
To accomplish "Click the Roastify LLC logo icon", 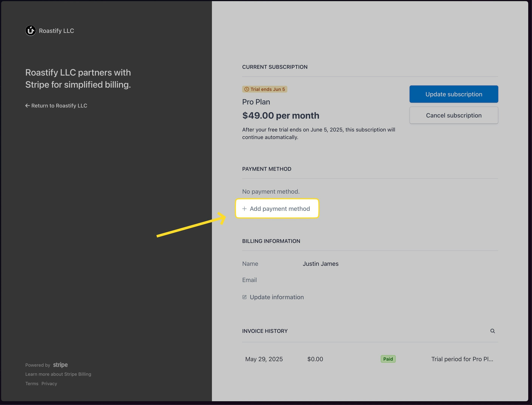I will click(30, 31).
